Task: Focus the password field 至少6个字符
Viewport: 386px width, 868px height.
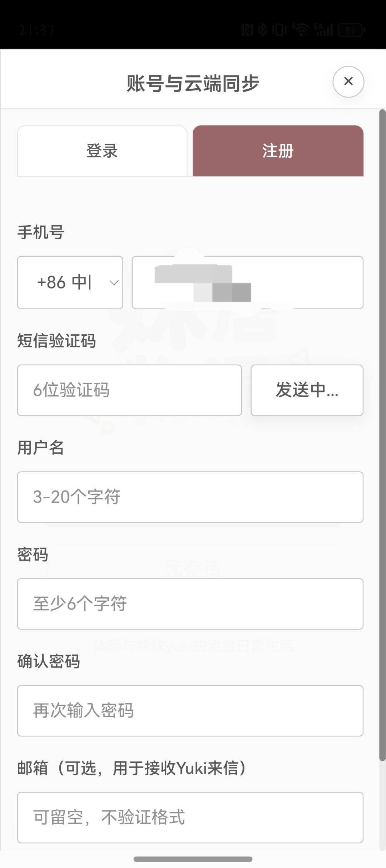Action: pos(190,604)
